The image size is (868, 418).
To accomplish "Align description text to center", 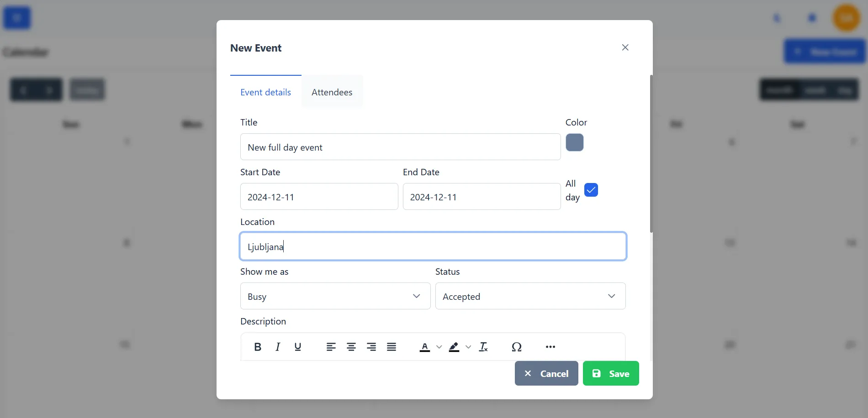I will point(351,347).
